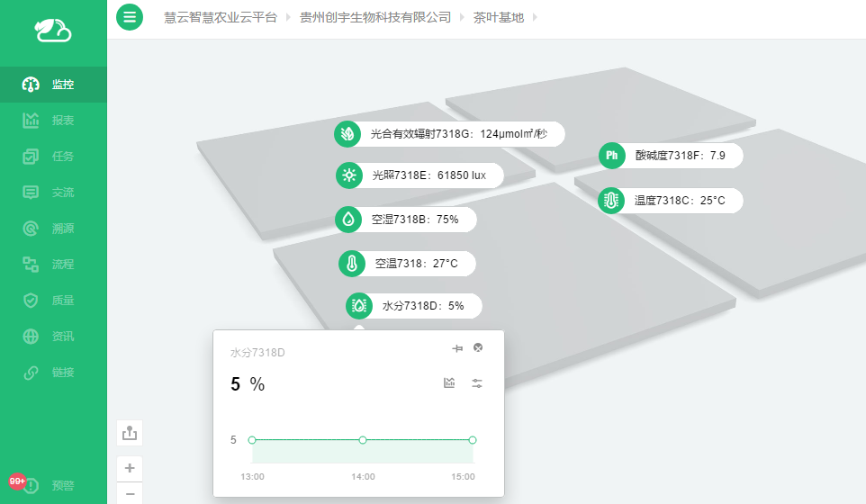Open settings sliders in 水分7318D card
This screenshot has width=866, height=504.
477,383
